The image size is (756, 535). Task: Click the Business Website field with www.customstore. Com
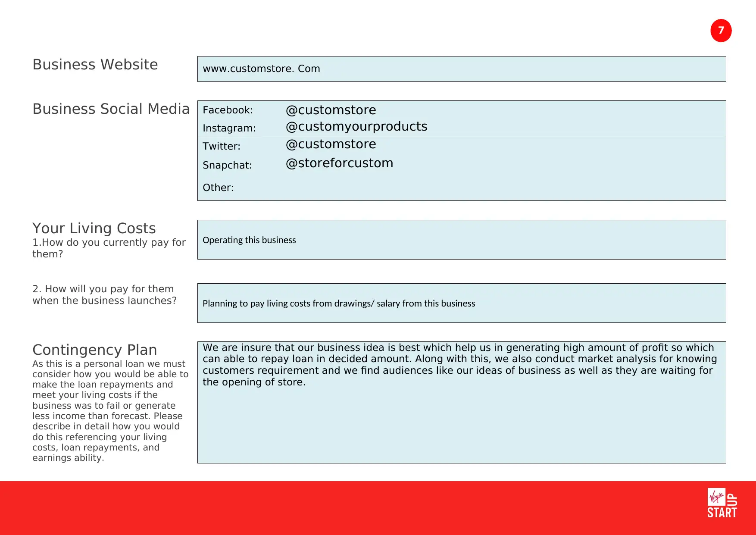coord(462,69)
